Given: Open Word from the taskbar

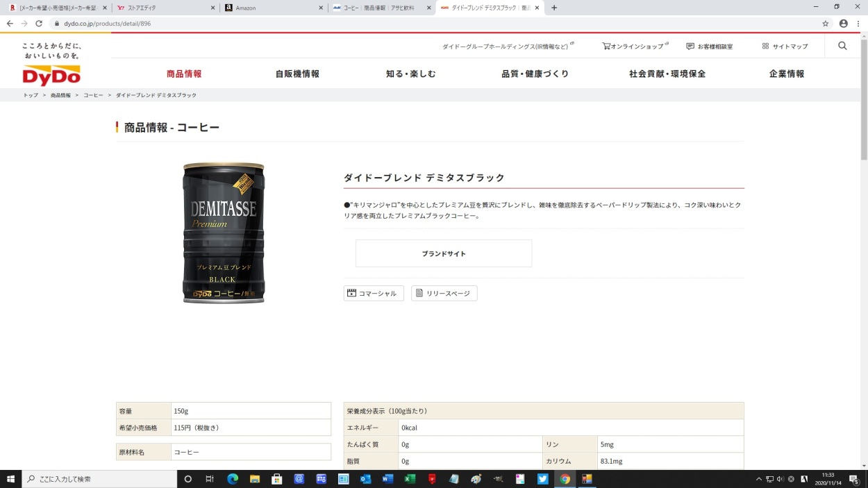Looking at the screenshot, I should pyautogui.click(x=387, y=479).
